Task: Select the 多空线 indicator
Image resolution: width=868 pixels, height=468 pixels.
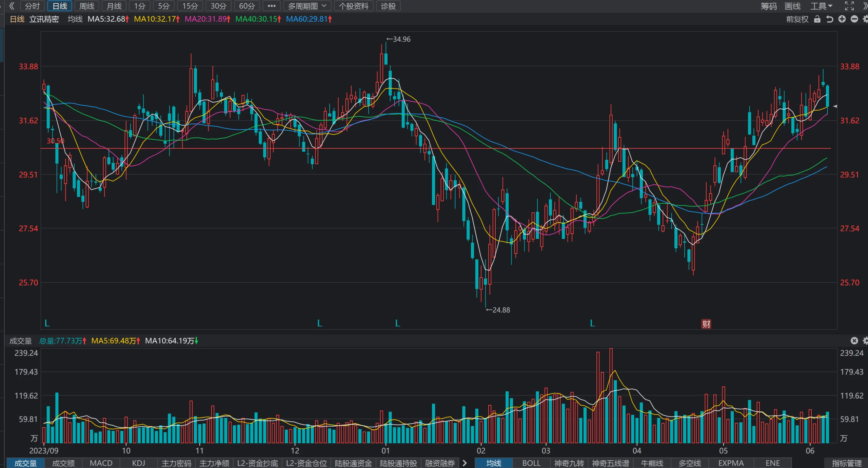Action: pyautogui.click(x=690, y=463)
